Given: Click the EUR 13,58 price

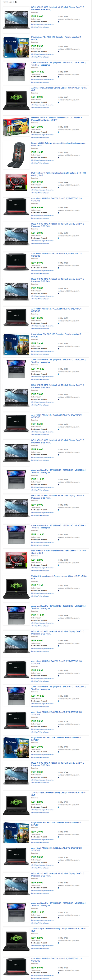Looking at the screenshot, I should pos(37,152).
